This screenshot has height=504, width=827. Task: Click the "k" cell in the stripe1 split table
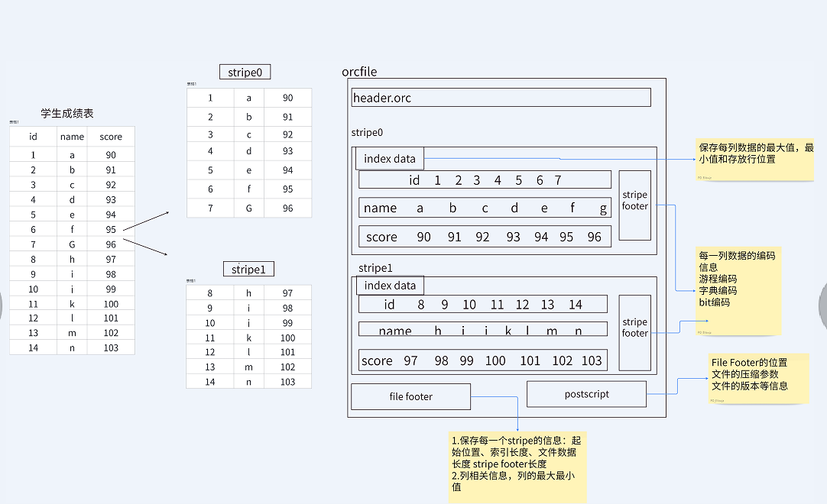[249, 338]
